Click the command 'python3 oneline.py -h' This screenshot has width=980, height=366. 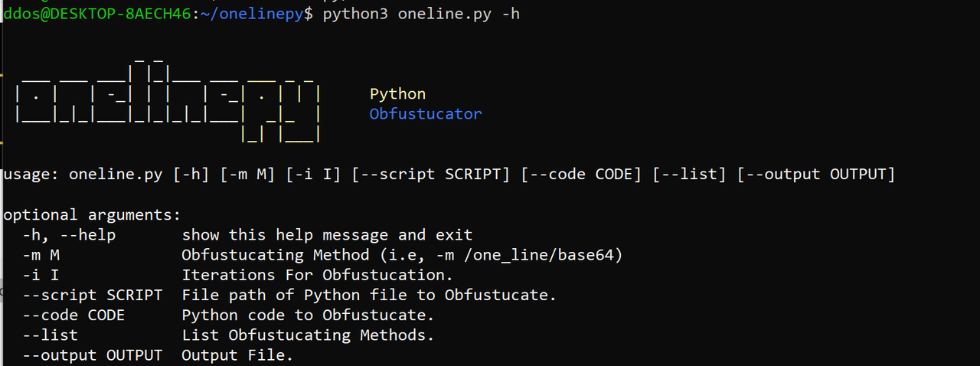[x=421, y=15]
